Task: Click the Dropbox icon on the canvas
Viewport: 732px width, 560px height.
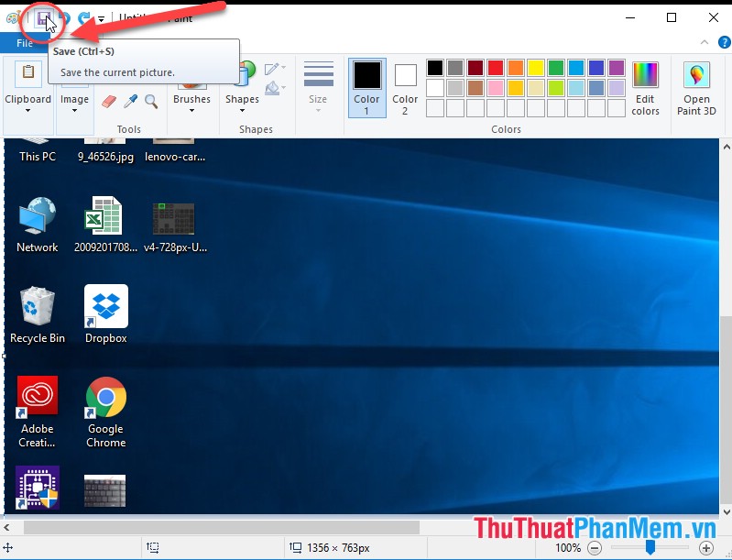Action: (106, 306)
